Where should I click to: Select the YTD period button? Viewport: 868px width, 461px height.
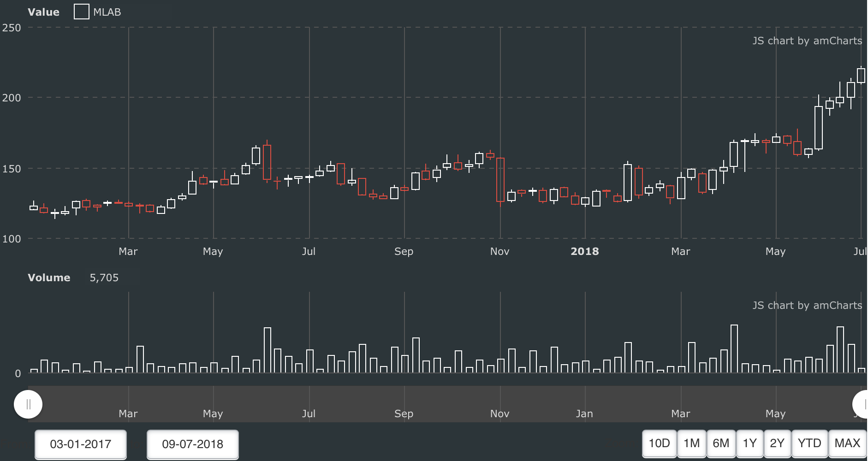coord(810,443)
